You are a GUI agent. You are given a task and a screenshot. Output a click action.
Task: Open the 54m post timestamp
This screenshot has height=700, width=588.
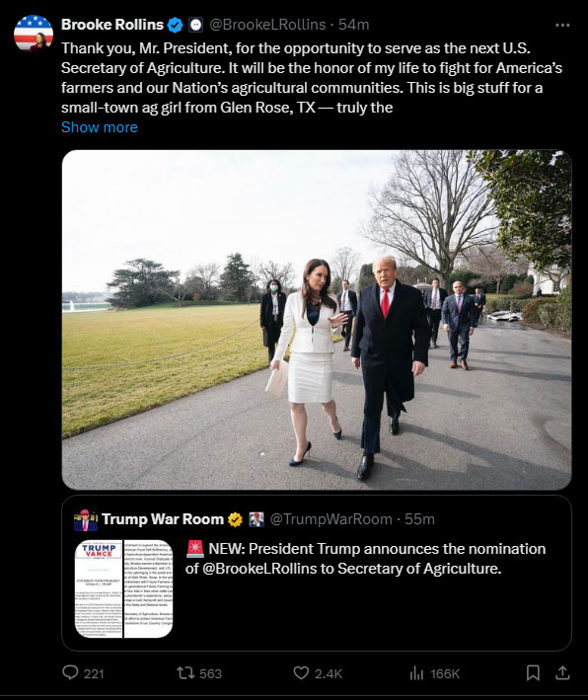[354, 25]
